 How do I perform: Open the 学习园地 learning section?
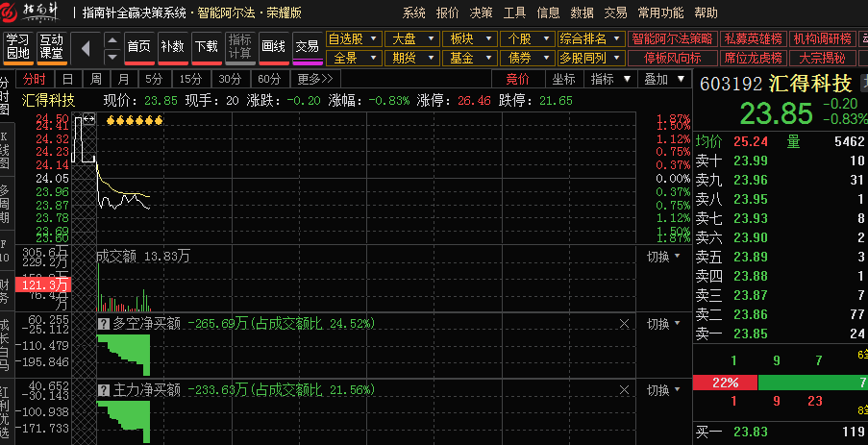(18, 47)
